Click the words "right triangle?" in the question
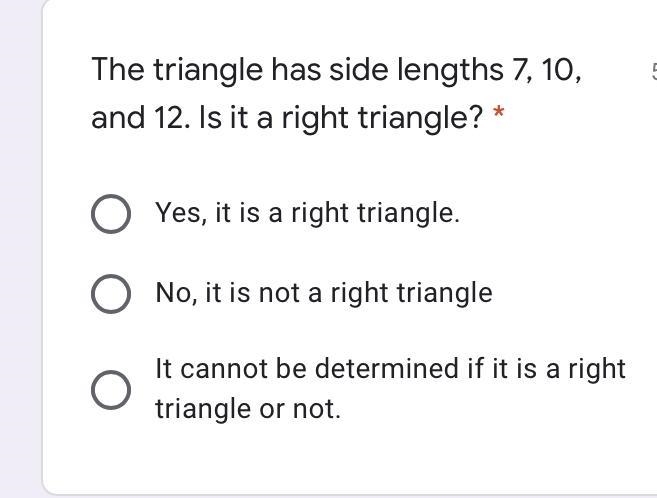This screenshot has height=498, width=657. click(382, 118)
